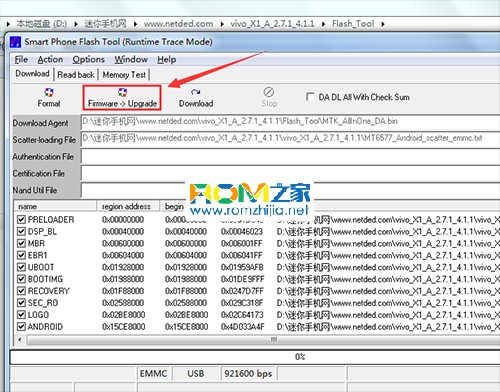
Task: Click the horizontal scrollbar left arrow
Action: point(20,340)
